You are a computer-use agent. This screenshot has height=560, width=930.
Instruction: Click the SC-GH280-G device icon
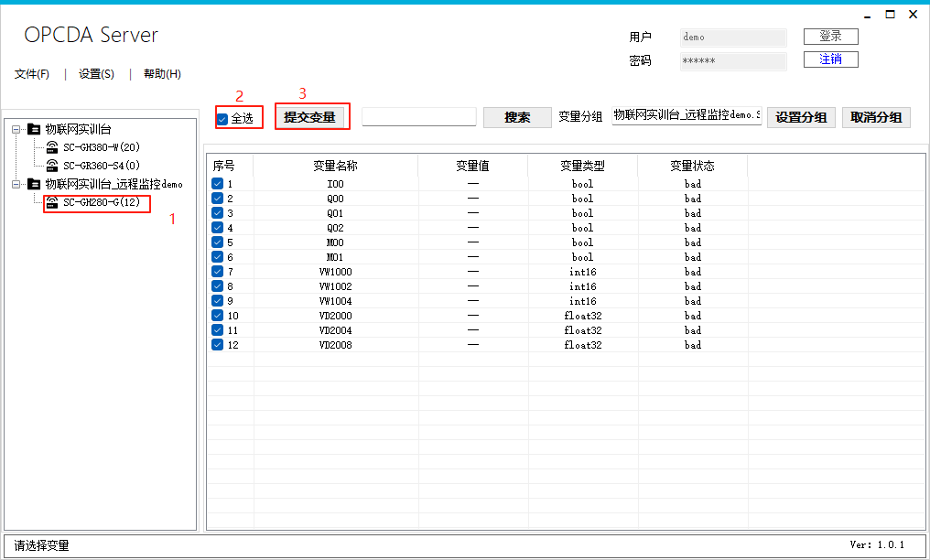click(x=52, y=202)
